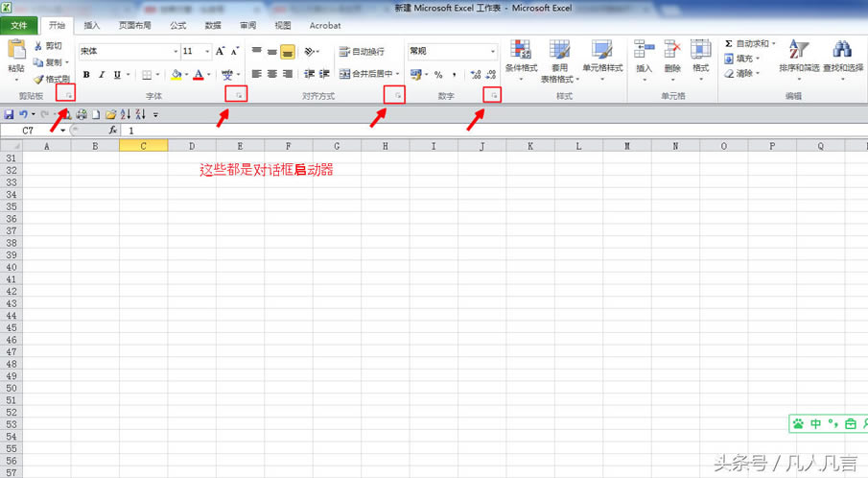868x478 pixels.
Task: Open the Fill (填充) menu
Action: (741, 59)
